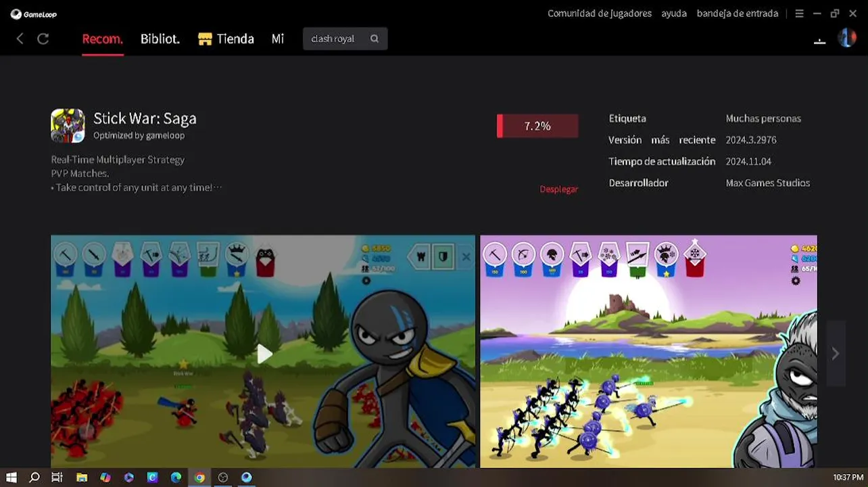Open the Mi tab
Screen dimensions: 868x487
click(277, 39)
